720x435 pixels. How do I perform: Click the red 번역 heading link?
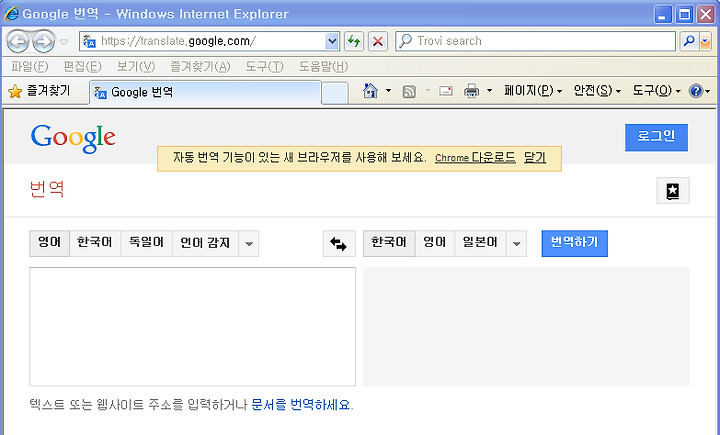[47, 189]
